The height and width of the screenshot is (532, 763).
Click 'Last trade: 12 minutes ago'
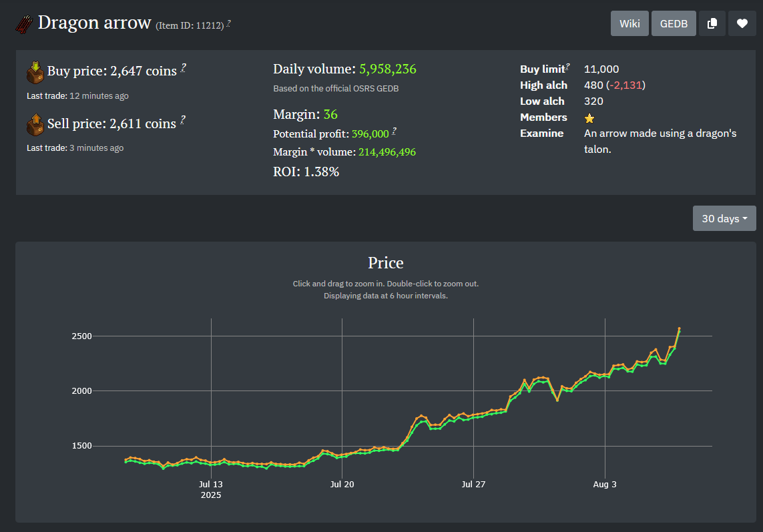tap(78, 96)
